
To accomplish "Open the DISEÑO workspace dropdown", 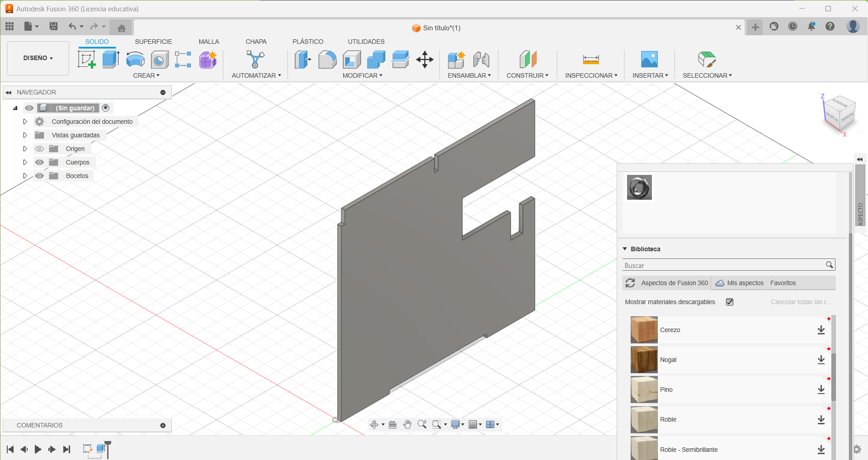I will [x=38, y=58].
